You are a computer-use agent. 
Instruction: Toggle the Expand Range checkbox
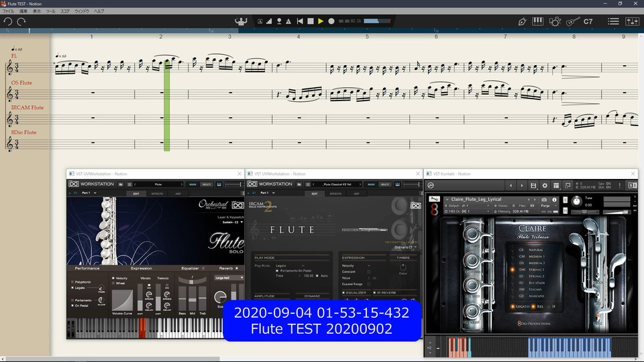(x=369, y=284)
